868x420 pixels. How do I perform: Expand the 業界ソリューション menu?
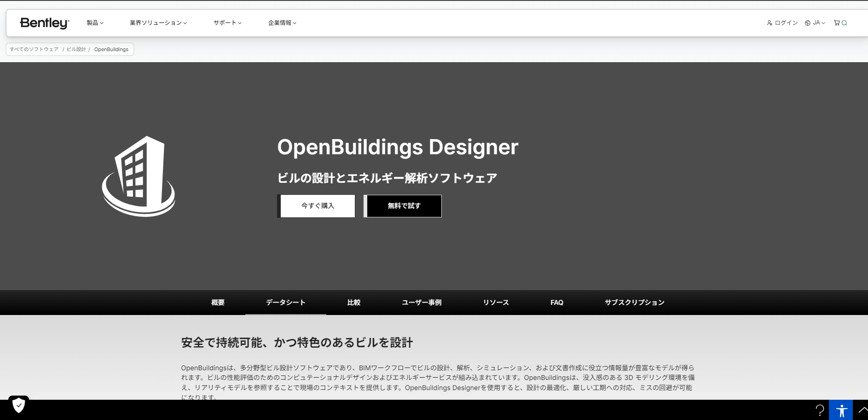(158, 23)
